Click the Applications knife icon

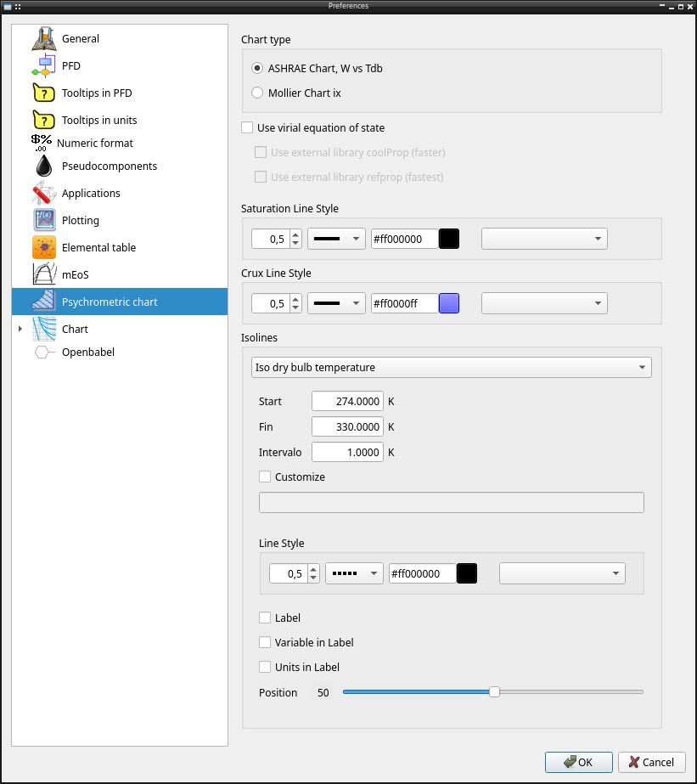[44, 193]
